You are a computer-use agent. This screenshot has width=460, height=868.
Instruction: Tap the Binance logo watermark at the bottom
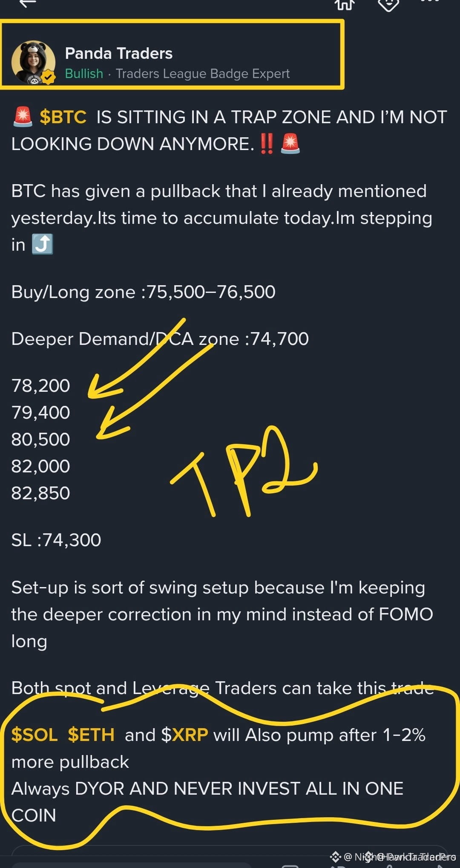click(335, 856)
